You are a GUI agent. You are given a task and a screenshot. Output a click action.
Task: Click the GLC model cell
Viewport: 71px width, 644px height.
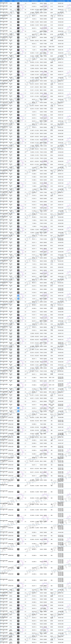pos(11,28)
